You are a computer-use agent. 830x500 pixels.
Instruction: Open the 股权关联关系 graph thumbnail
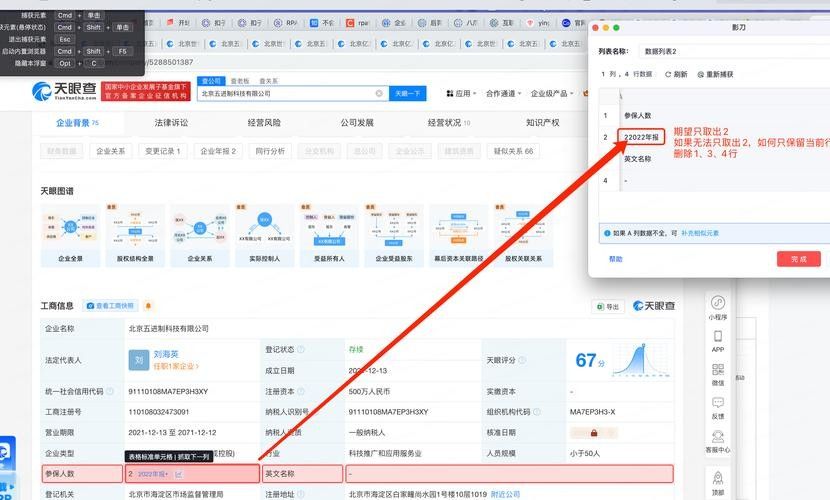[x=523, y=235]
